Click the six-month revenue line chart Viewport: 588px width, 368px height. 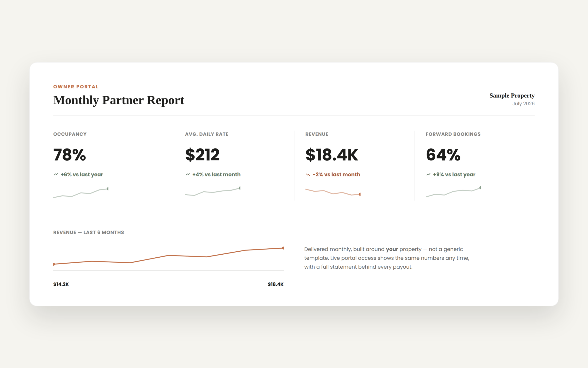click(x=169, y=256)
